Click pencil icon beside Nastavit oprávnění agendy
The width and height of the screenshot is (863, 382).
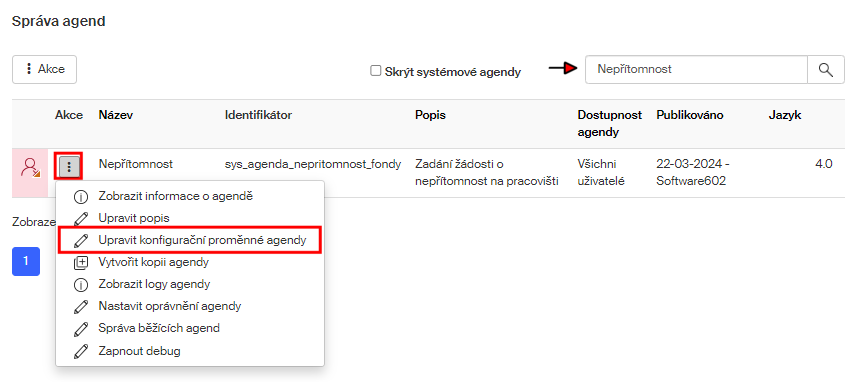click(x=81, y=307)
